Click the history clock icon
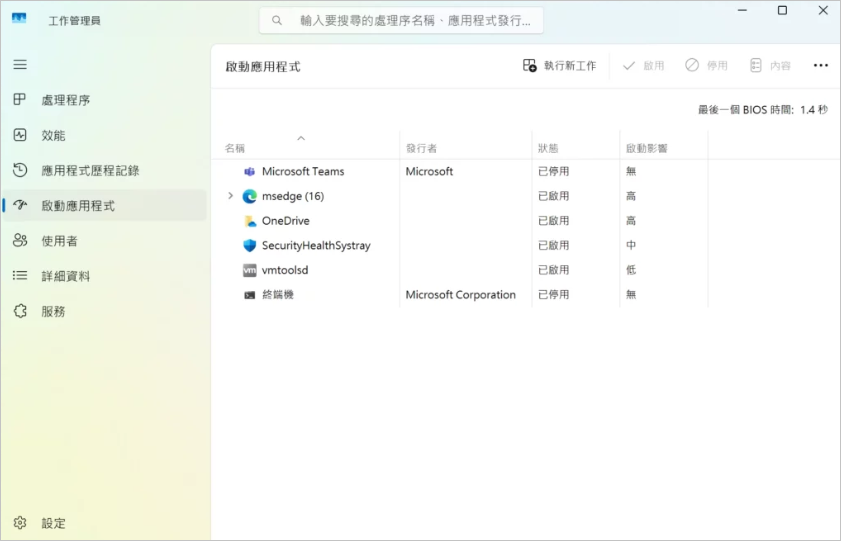The height and width of the screenshot is (541, 841). point(20,170)
